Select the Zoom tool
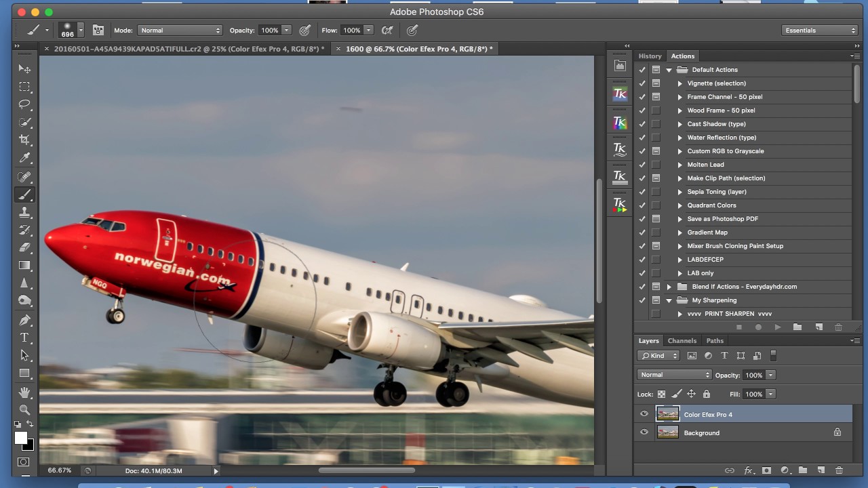Screen dimensions: 868x488 (24, 409)
